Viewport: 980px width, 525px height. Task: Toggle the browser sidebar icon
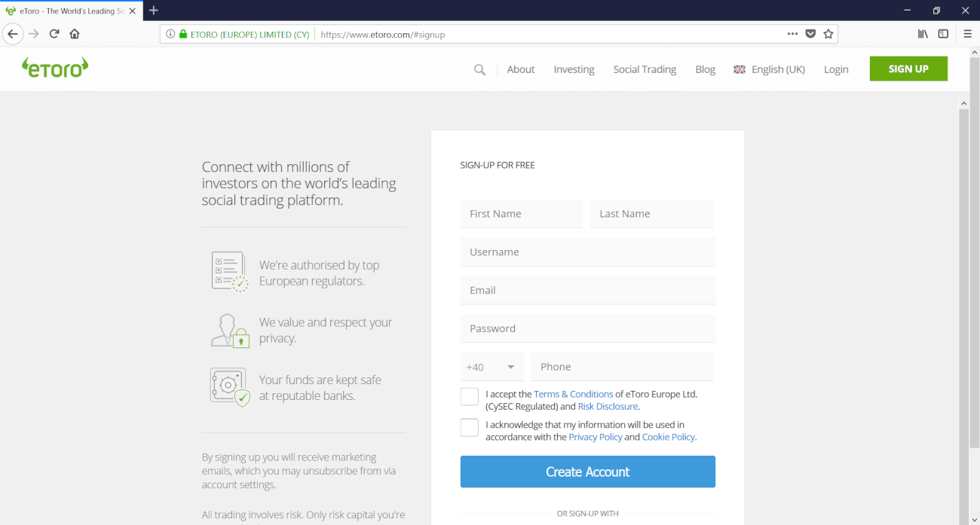point(943,34)
